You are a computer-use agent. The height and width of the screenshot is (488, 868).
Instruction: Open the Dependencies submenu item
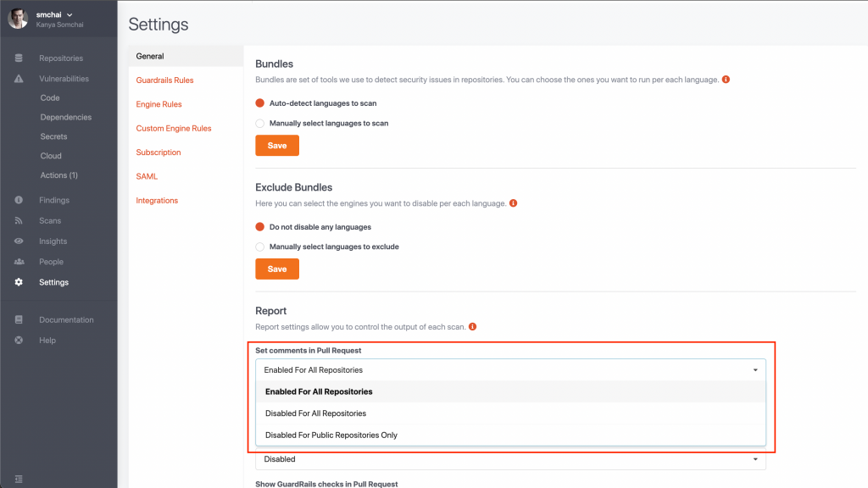point(66,117)
